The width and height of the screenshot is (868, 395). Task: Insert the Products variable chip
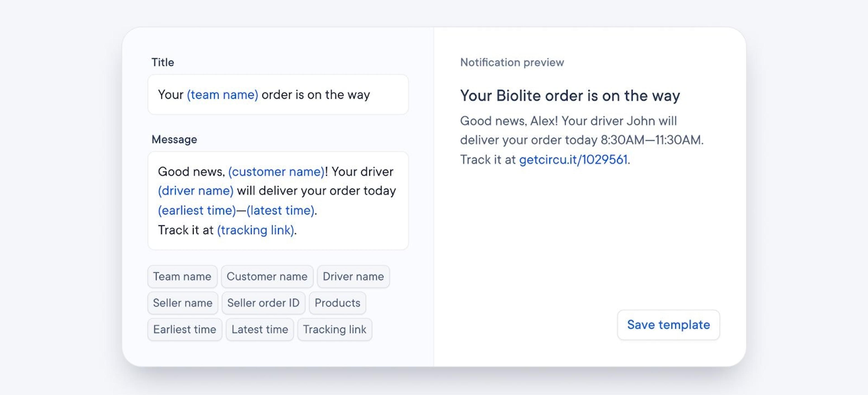[x=337, y=303]
